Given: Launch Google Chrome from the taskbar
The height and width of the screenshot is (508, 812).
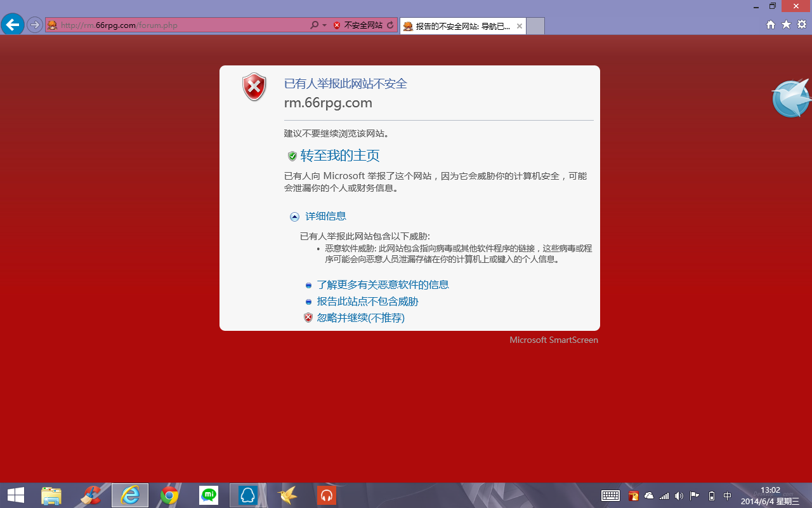Looking at the screenshot, I should [x=169, y=495].
